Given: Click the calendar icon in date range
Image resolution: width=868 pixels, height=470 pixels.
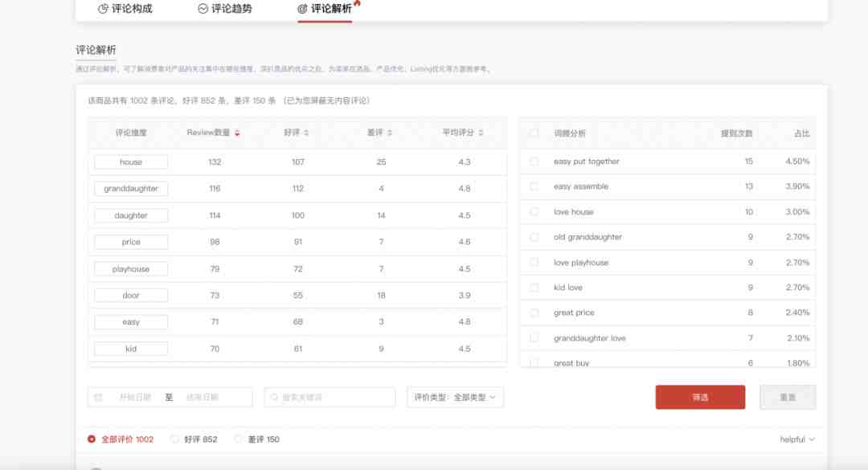Looking at the screenshot, I should 99,398.
